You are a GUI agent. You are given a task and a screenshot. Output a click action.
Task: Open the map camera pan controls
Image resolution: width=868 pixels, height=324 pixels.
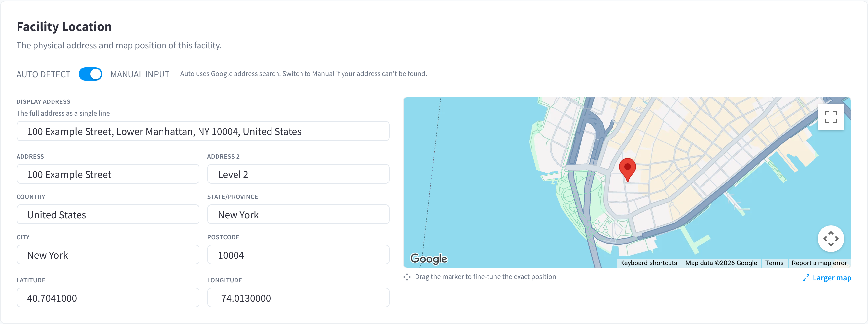coord(831,239)
